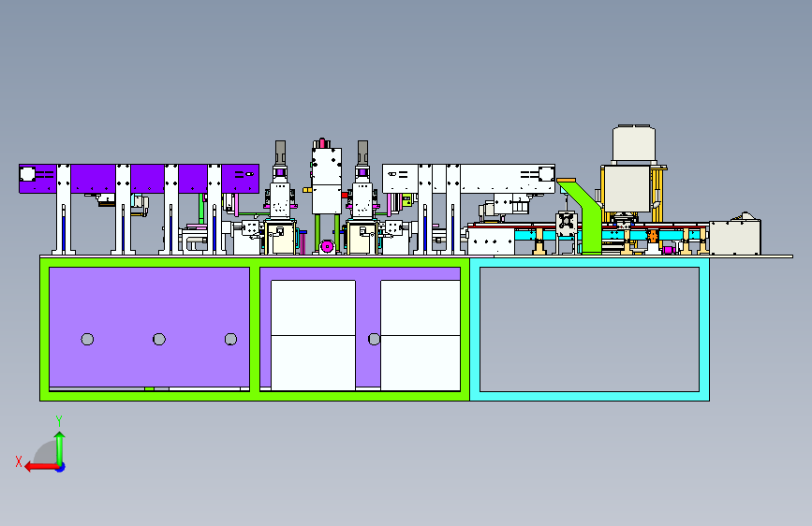This screenshot has width=812, height=526.
Task: Select the lower-left white drawer panel
Action: click(x=314, y=363)
